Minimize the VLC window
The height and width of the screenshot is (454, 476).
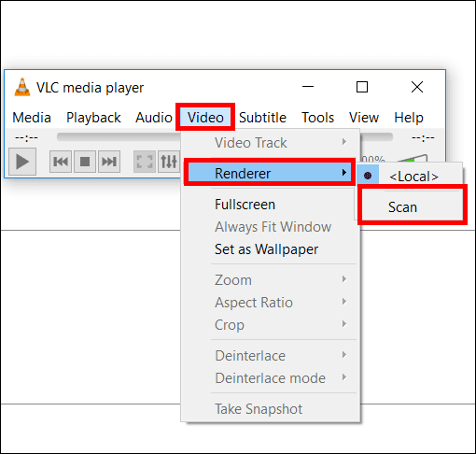click(x=308, y=87)
